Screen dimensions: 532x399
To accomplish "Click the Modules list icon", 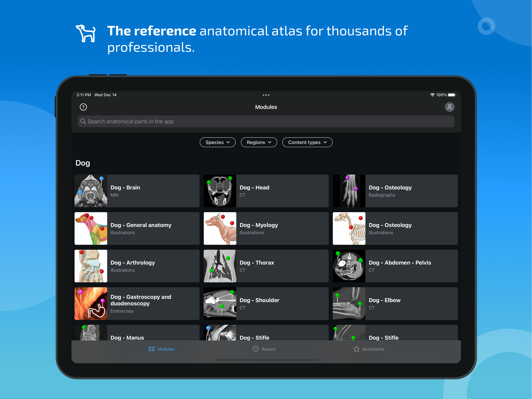I will click(x=152, y=349).
